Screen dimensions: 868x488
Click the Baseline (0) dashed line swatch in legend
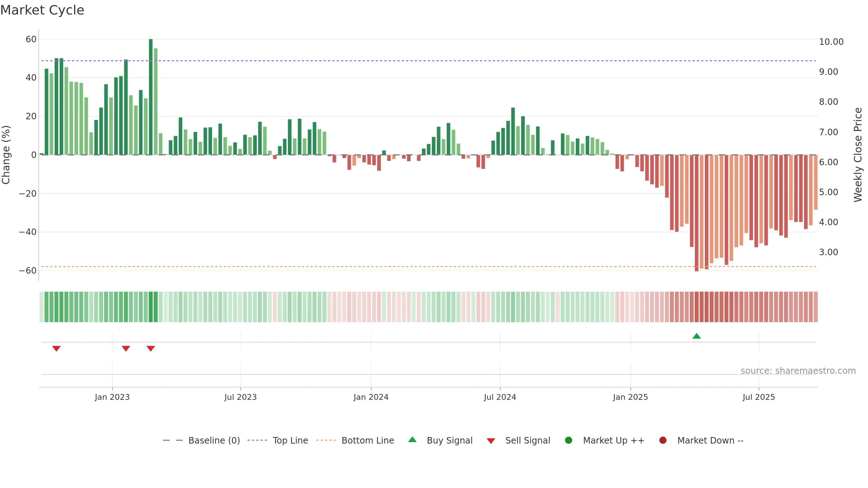tap(173, 440)
